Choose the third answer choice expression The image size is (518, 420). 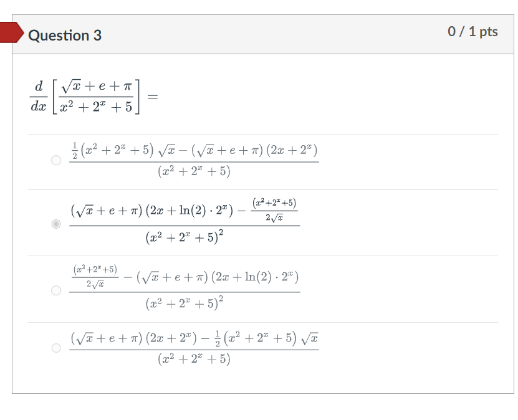184,287
